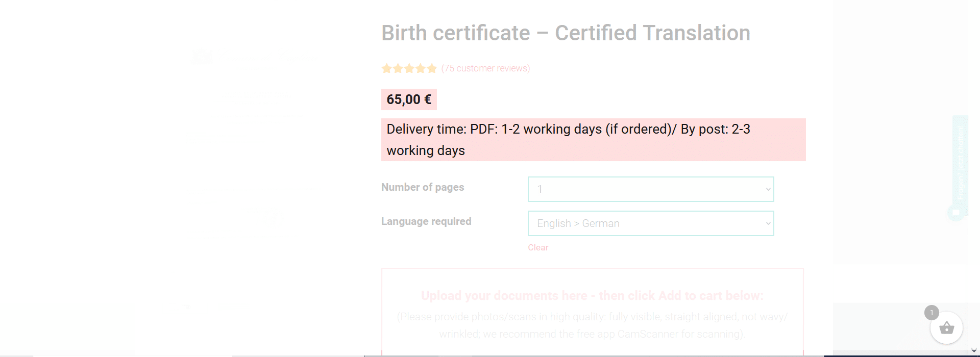Click the 'Number of pages' label
Viewport: 980px width, 357px height.
[423, 187]
